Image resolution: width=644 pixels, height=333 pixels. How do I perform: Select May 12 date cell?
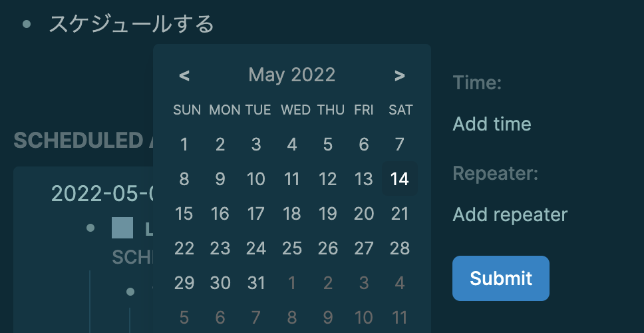[x=328, y=179]
